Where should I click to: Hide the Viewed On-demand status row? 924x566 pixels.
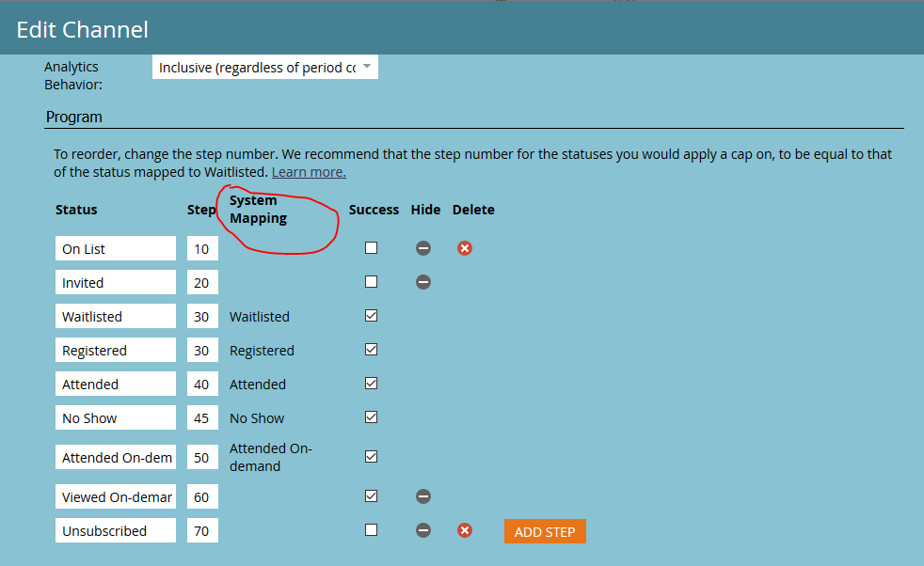click(423, 496)
